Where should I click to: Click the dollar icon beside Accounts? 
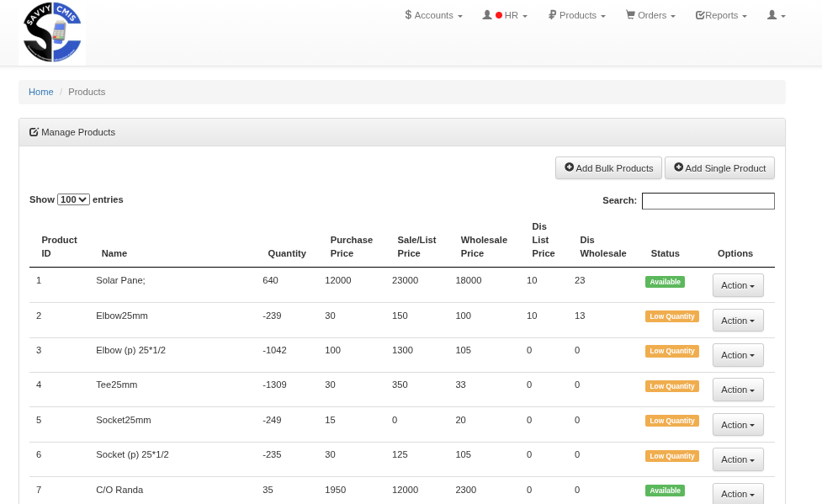[x=408, y=15]
